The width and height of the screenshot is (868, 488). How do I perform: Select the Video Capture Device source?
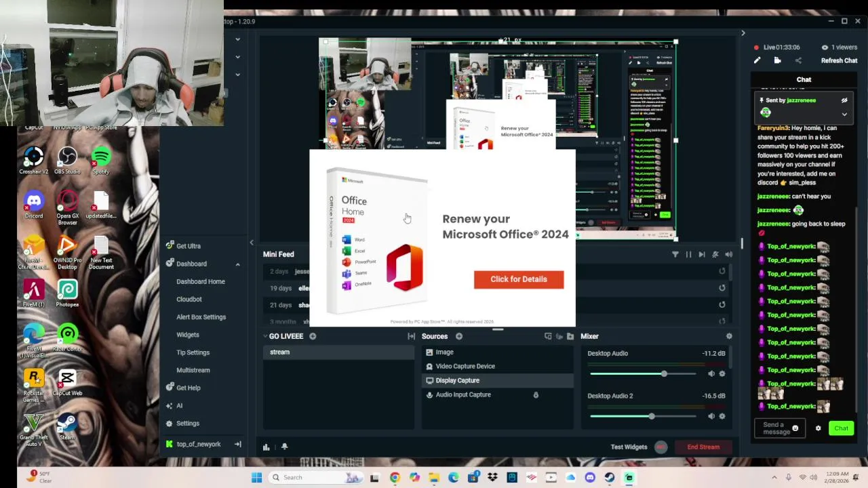498,366
